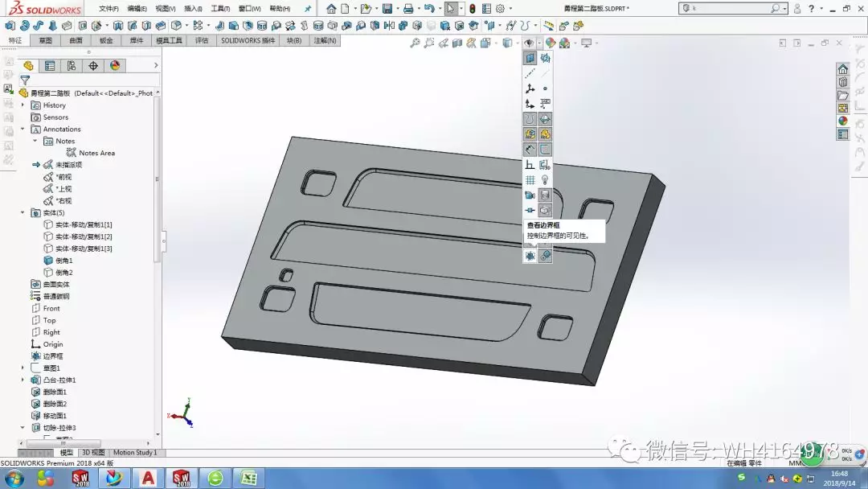The height and width of the screenshot is (489, 868).
Task: Toggle View Cameras visibility icon
Action: tap(530, 195)
